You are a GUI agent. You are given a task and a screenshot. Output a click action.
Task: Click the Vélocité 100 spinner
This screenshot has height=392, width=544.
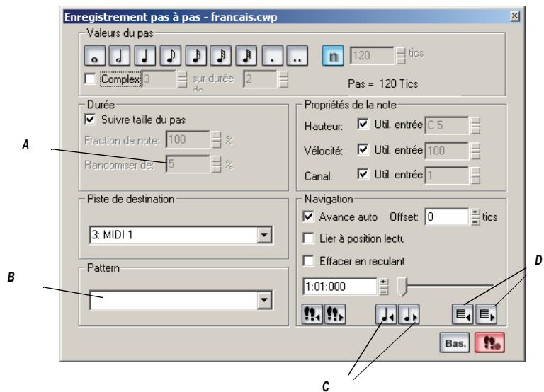475,151
